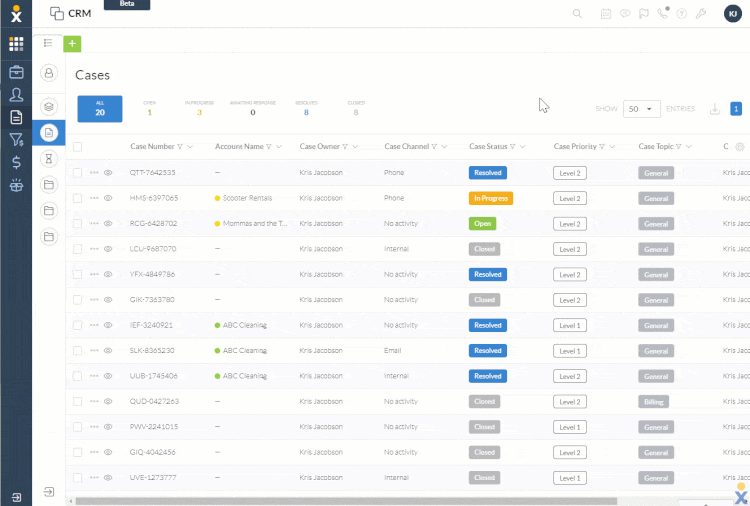Open the hourglass circle icon
This screenshot has height=506, width=750.
coord(49,159)
